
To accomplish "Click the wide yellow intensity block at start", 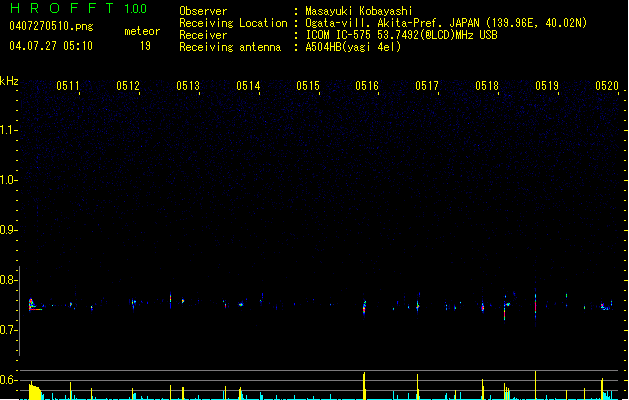I will click(35, 391).
